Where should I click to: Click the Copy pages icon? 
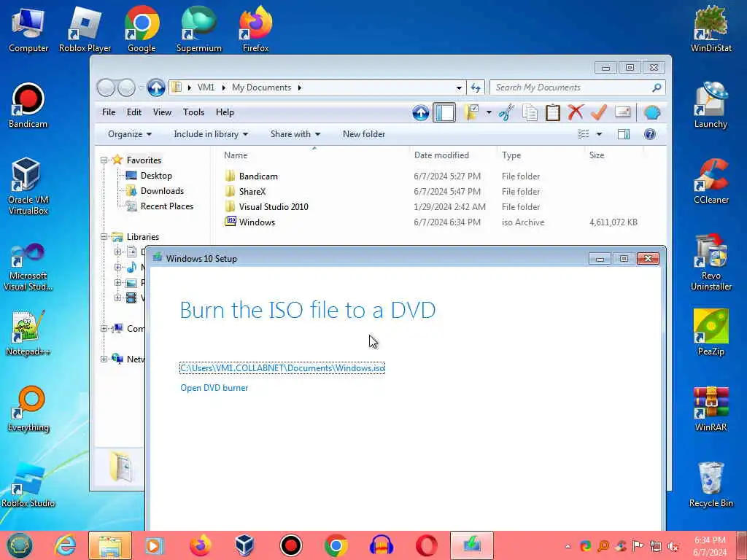pos(530,113)
